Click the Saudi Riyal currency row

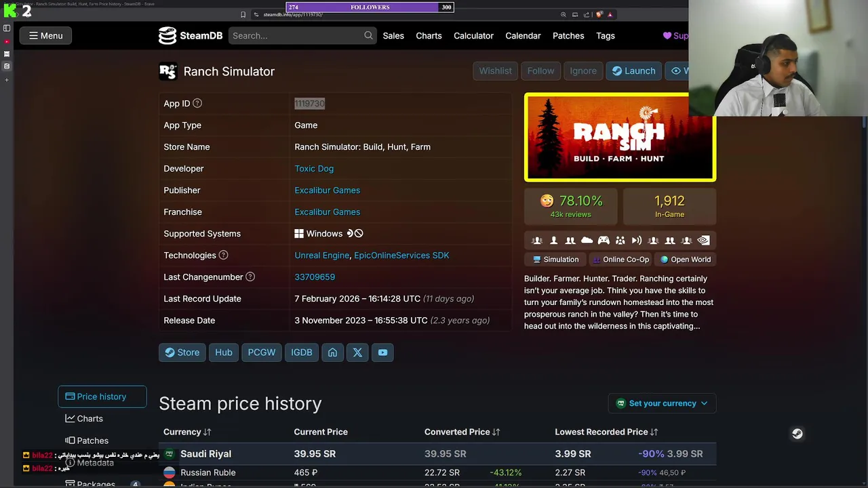pyautogui.click(x=437, y=453)
